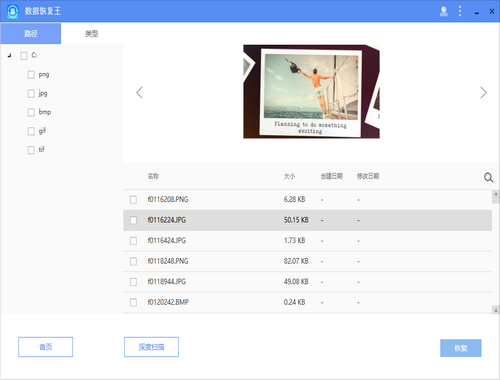Select file name f0118248.PNG

[168, 261]
